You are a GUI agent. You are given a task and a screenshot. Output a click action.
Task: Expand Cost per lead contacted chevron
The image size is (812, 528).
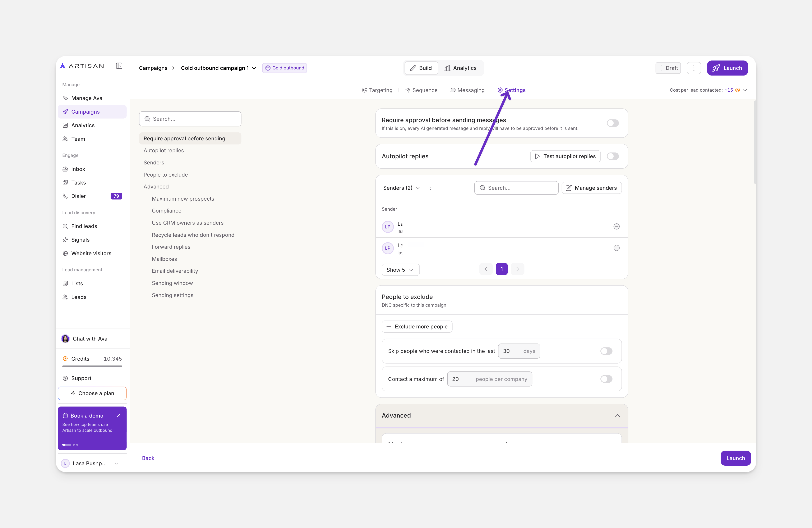(745, 90)
